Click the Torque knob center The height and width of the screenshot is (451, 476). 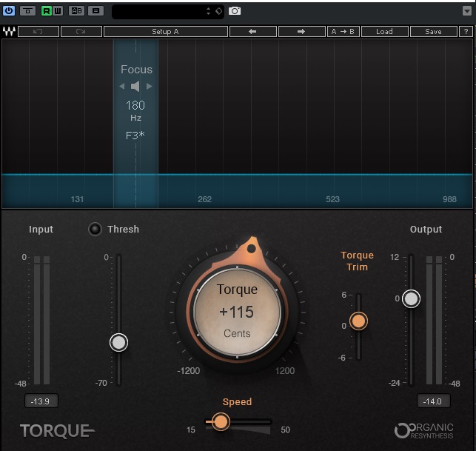pos(237,312)
